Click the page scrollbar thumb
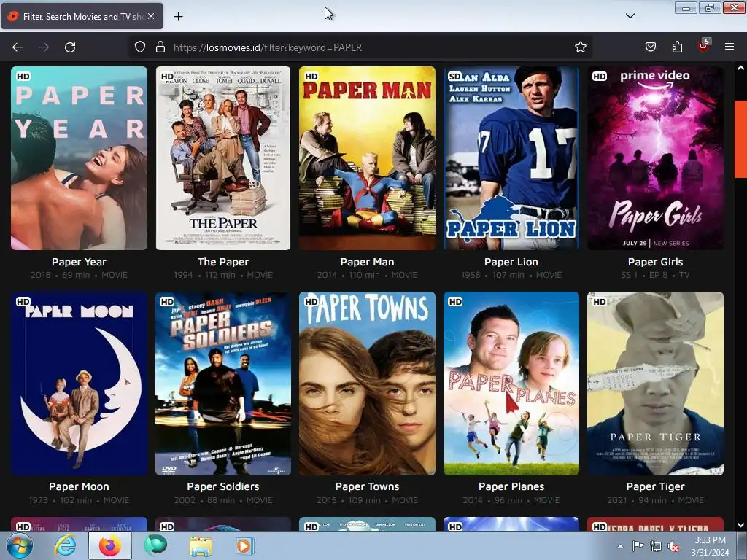The image size is (747, 560). coord(741,139)
